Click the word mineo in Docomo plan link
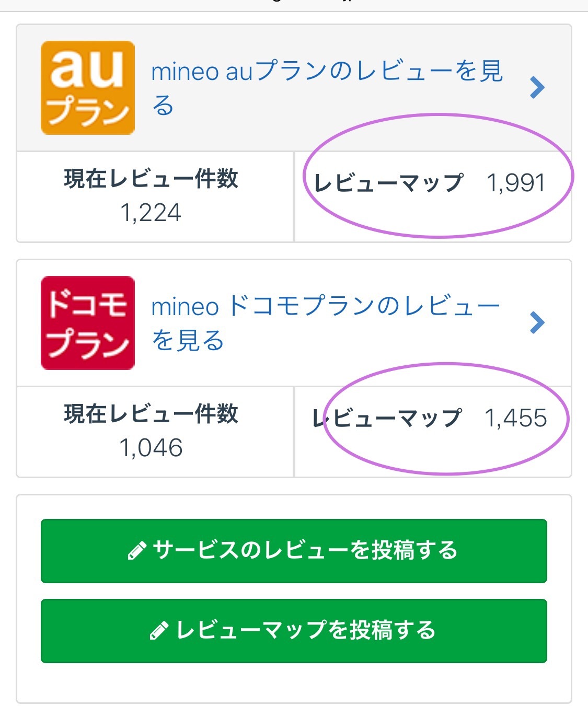The image size is (588, 706). tap(185, 307)
